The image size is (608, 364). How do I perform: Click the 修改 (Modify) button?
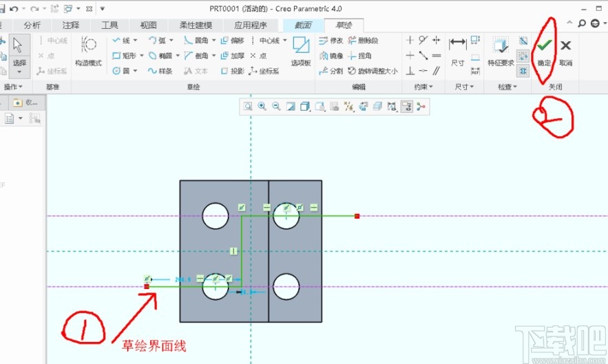[x=331, y=41]
